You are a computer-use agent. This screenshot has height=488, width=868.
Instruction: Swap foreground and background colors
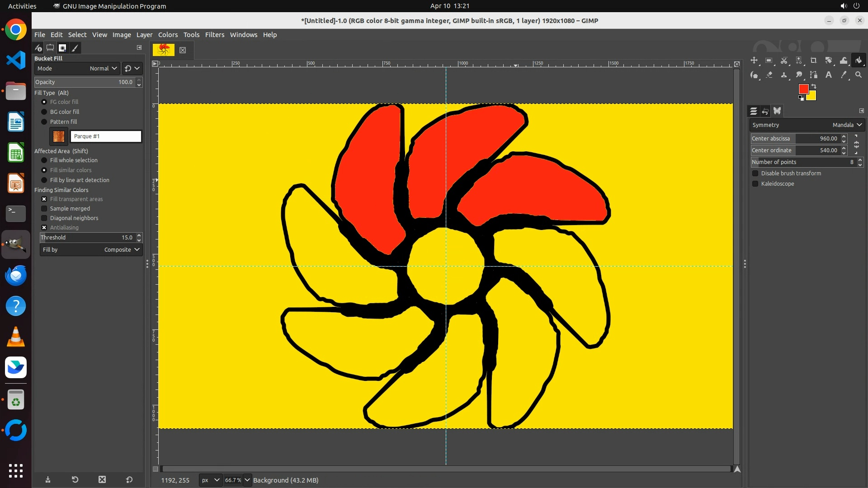coord(814,86)
